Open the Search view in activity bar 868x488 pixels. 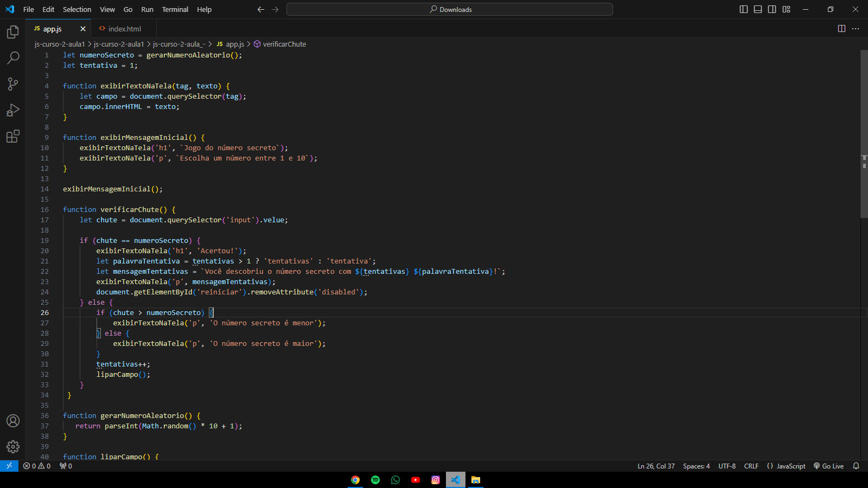click(13, 58)
